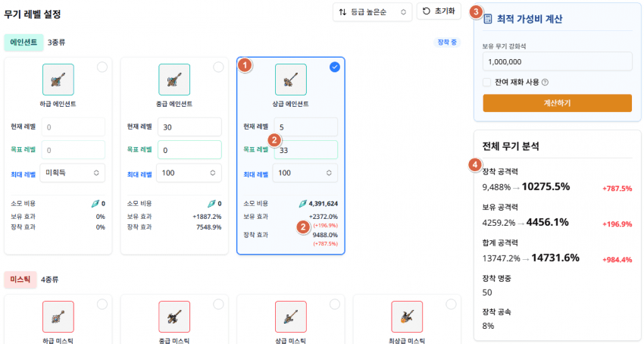Open the 등급 높은순 sort dropdown

tap(372, 12)
